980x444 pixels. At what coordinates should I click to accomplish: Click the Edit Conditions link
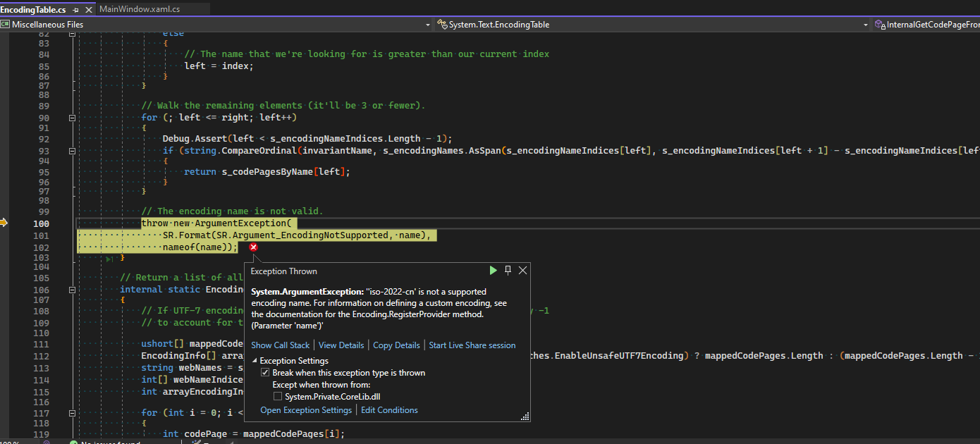[389, 410]
